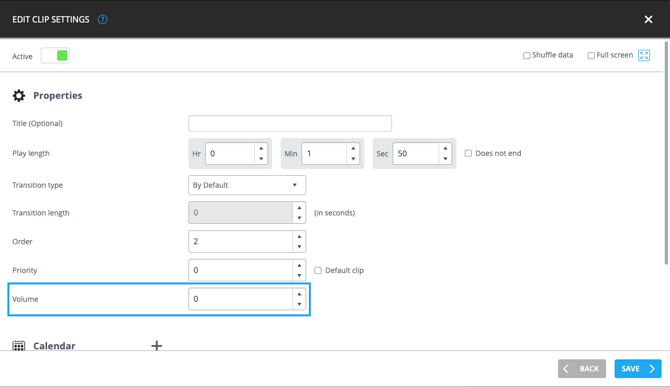Click the dialog vertical scrollbar

pyautogui.click(x=666, y=153)
